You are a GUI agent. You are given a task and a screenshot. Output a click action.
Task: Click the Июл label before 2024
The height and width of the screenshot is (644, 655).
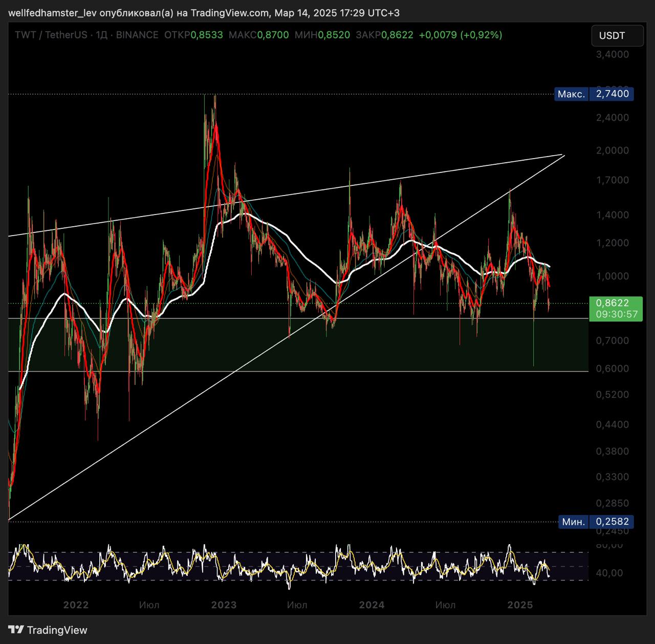tap(297, 605)
